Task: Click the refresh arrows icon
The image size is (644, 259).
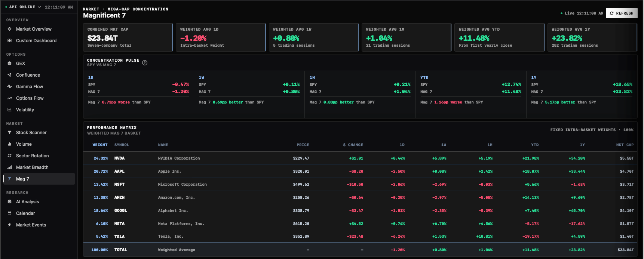Action: 612,13
